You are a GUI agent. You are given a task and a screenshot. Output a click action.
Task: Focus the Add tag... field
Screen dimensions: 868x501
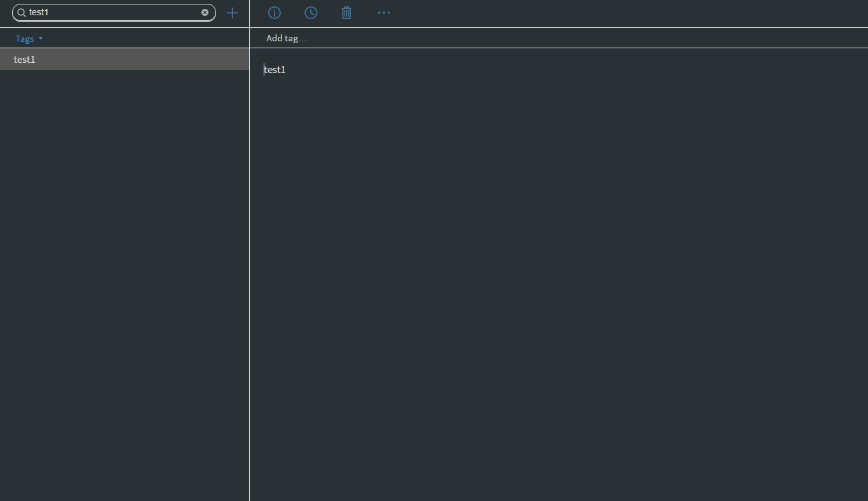(286, 37)
